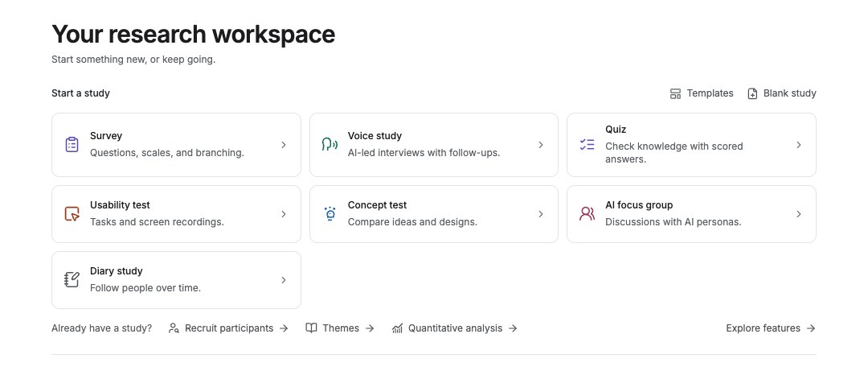The width and height of the screenshot is (868, 371).
Task: Click 'Discussions with AI personas.' text
Action: pos(674,222)
